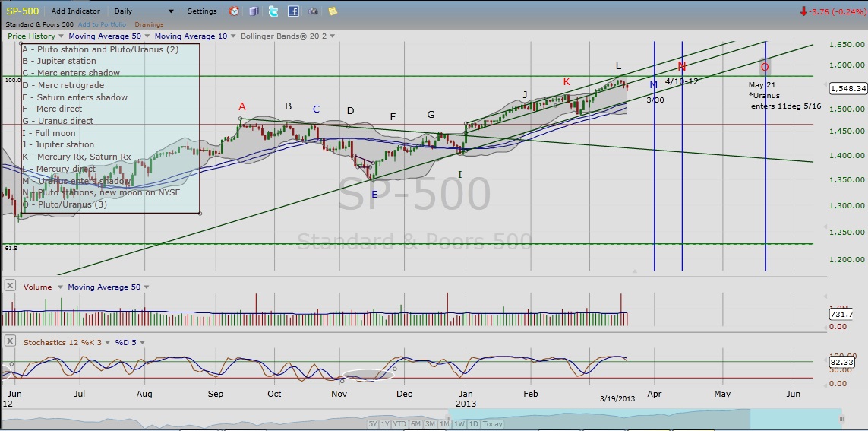Click the I annotation label below price
This screenshot has height=431, width=868.
click(459, 175)
